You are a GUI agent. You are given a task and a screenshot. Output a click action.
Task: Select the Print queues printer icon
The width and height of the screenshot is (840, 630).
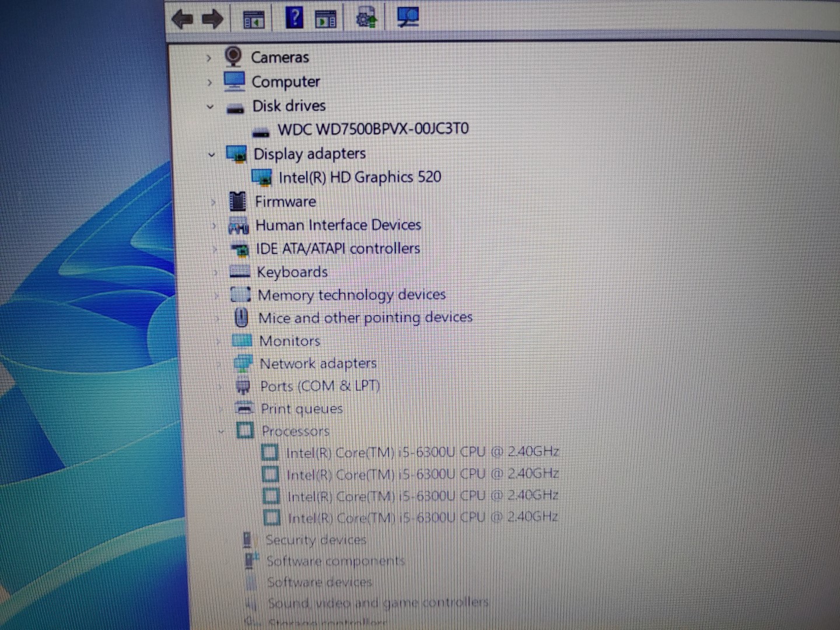pyautogui.click(x=244, y=408)
